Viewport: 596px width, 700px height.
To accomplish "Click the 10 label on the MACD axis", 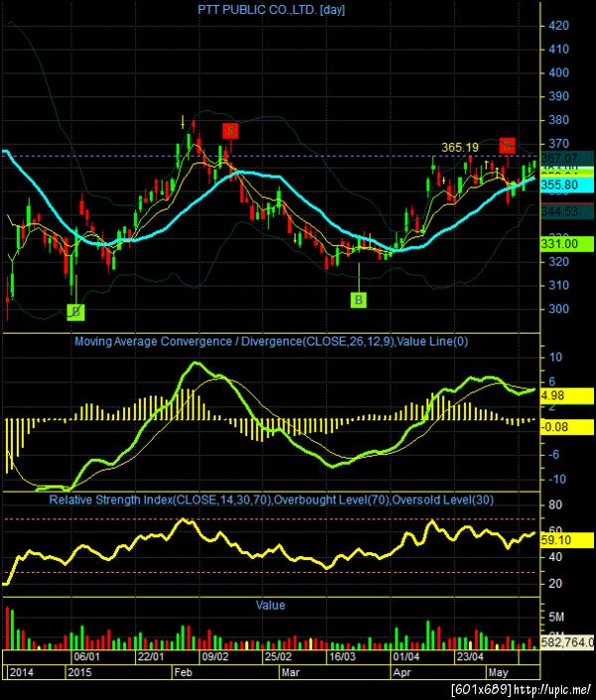I will point(555,357).
